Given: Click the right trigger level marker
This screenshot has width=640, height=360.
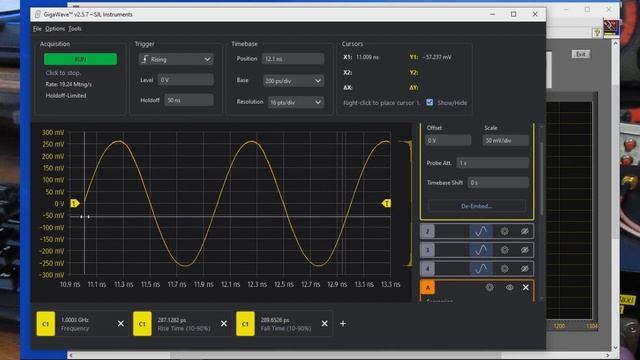Looking at the screenshot, I should tap(386, 203).
